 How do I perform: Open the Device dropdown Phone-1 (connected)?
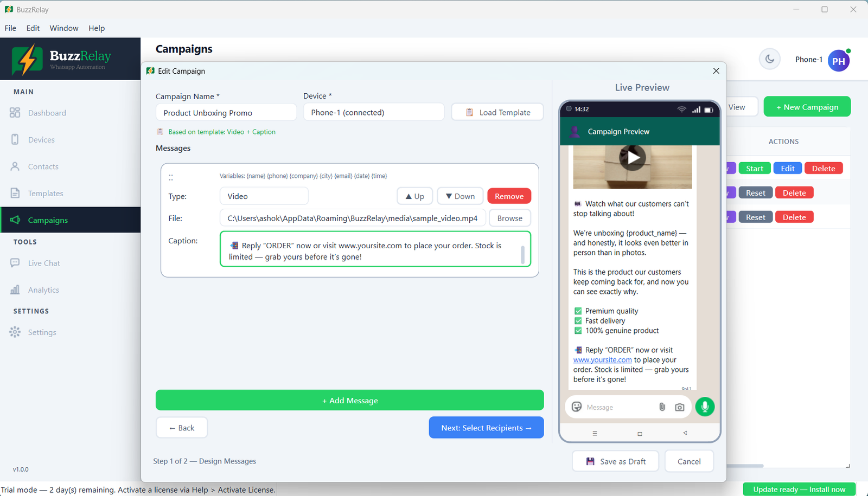point(374,112)
